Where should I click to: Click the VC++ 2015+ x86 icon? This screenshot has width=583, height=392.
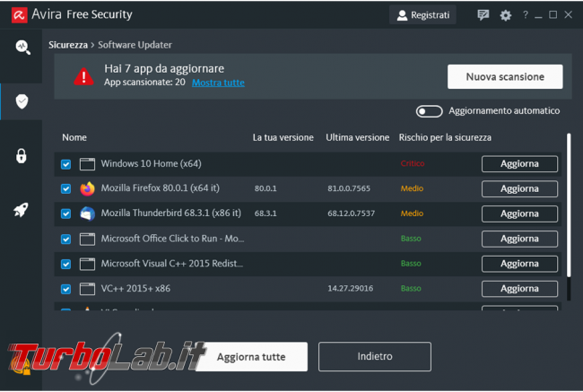87,289
